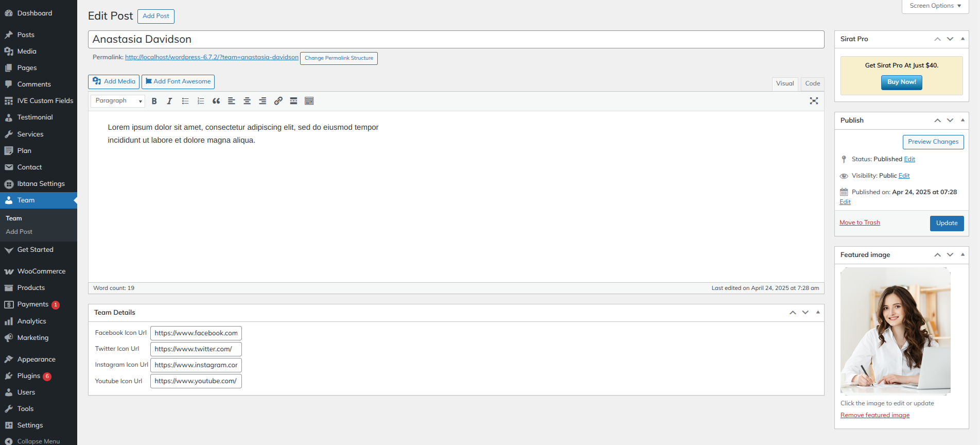Click the featured image thumbnail
This screenshot has width=980, height=445.
pyautogui.click(x=895, y=331)
